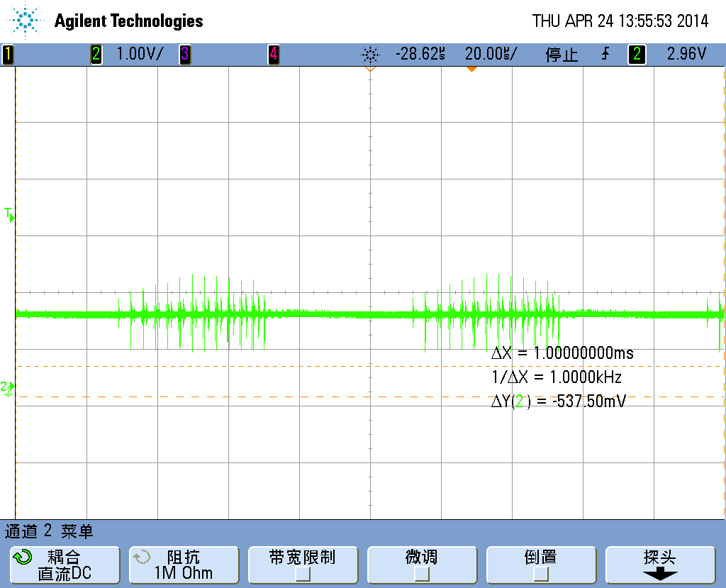Select channel 2 indicator in status bar

click(96, 54)
